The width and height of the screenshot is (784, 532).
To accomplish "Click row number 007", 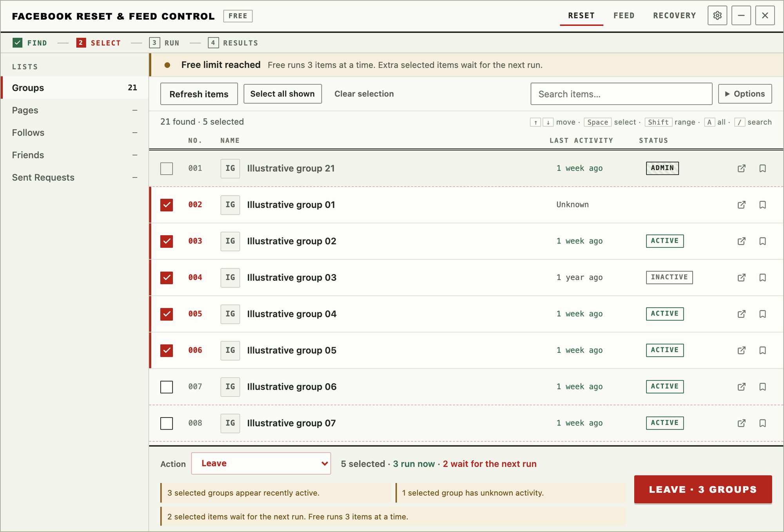I will point(195,387).
